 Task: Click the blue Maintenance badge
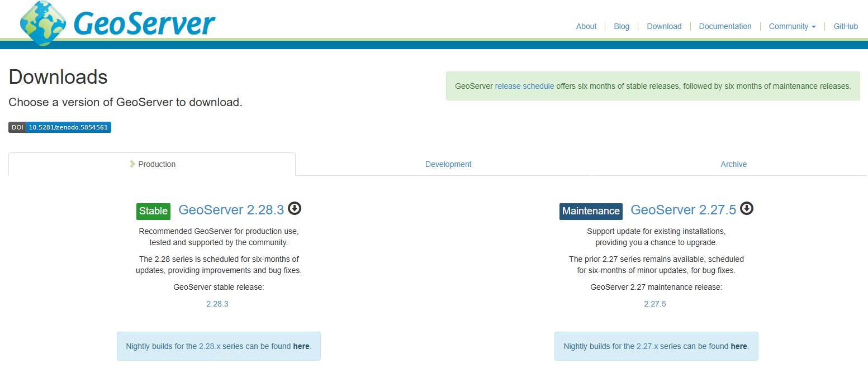click(x=591, y=211)
